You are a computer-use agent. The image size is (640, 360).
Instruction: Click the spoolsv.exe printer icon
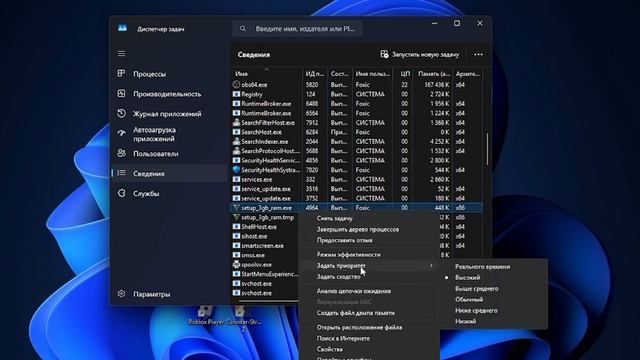[x=236, y=264]
